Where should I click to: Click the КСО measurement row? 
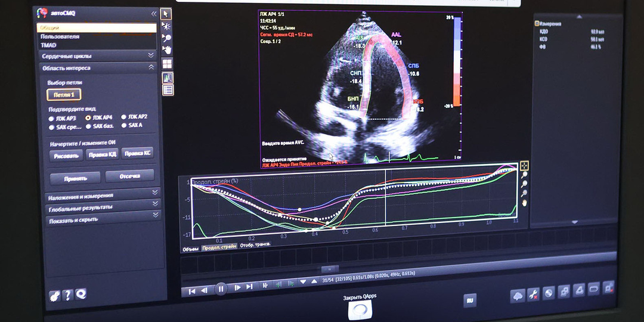(572, 39)
